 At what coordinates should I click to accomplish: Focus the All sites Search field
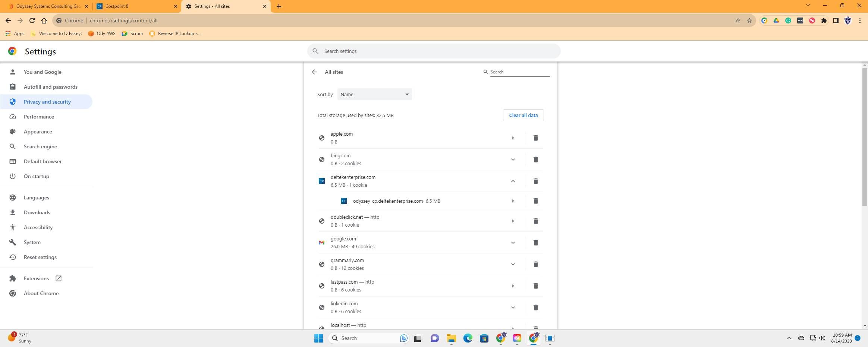(519, 72)
